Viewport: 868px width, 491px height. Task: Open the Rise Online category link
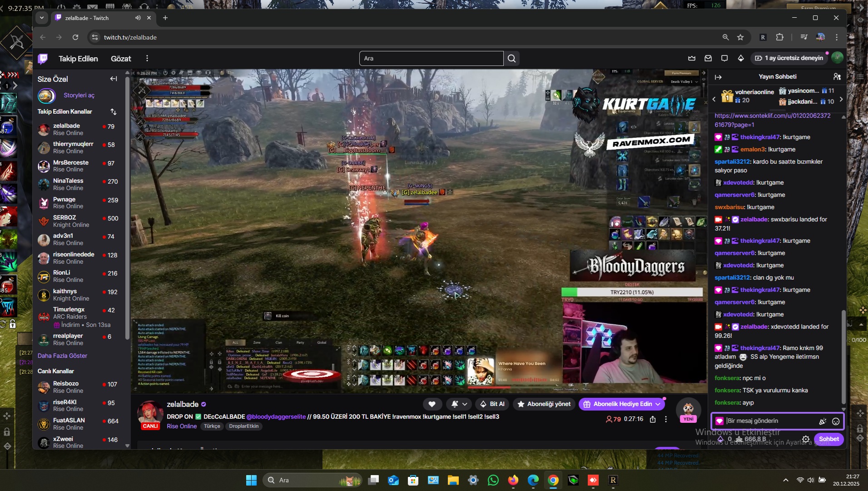tap(182, 426)
